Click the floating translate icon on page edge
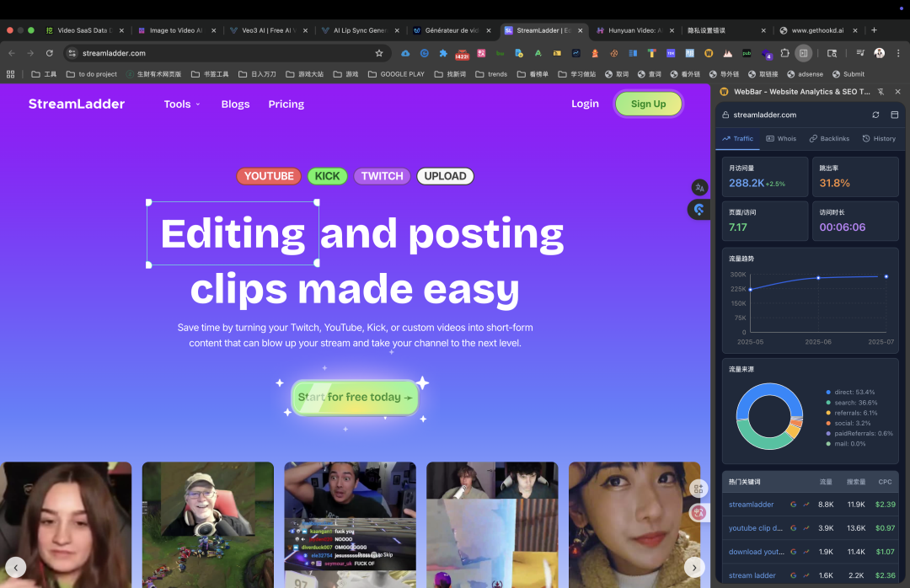 pos(700,188)
